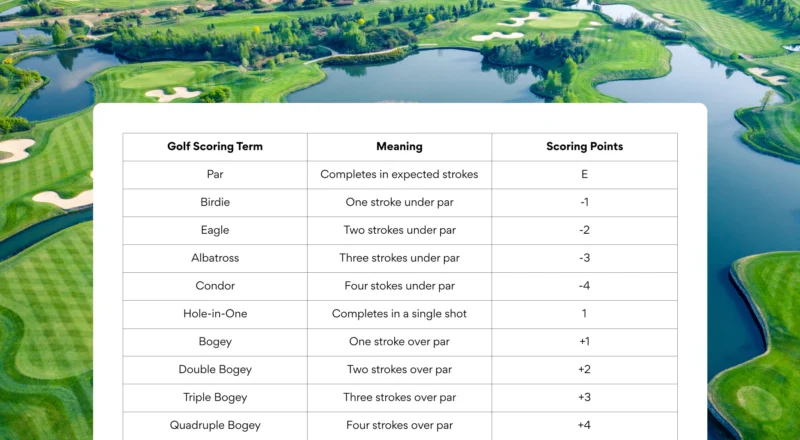
Task: Click the 'Condor' term cell
Action: [215, 286]
